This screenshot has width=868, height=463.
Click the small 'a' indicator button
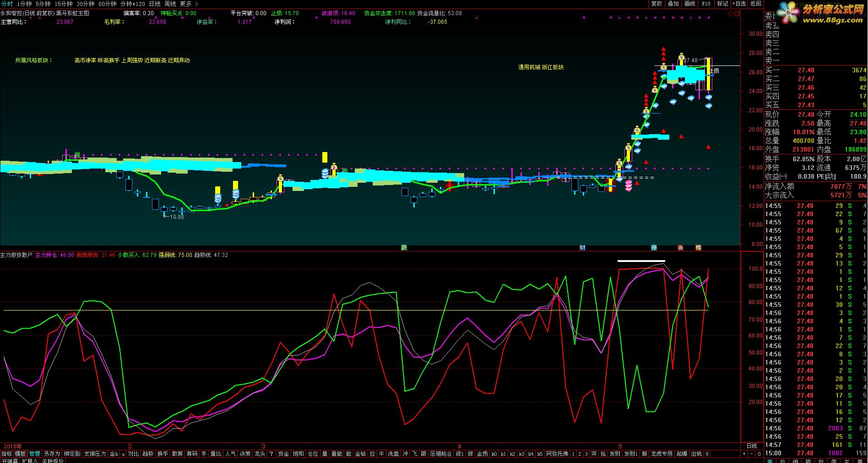click(123, 454)
